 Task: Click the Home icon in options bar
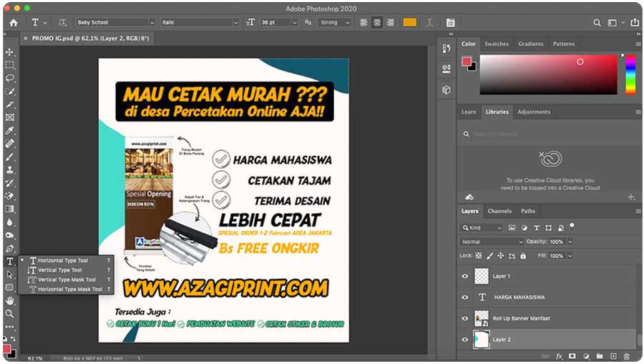[14, 23]
